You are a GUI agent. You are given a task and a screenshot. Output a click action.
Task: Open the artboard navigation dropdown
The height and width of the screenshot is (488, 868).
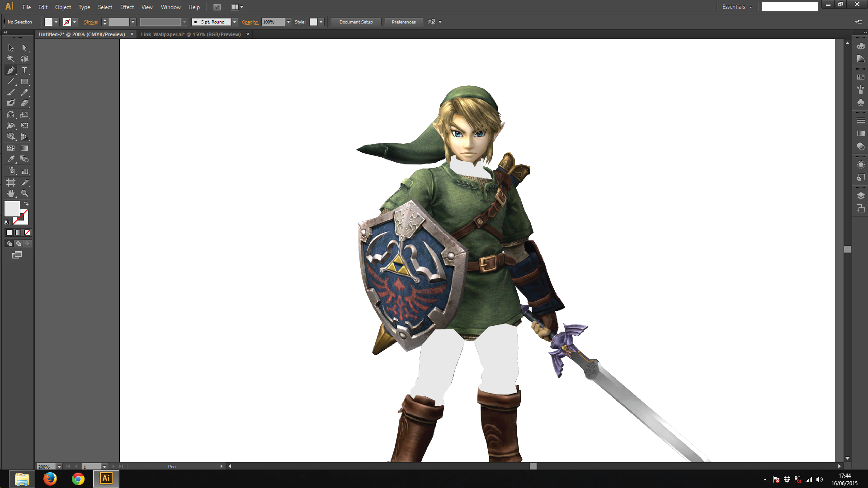pyautogui.click(x=104, y=467)
